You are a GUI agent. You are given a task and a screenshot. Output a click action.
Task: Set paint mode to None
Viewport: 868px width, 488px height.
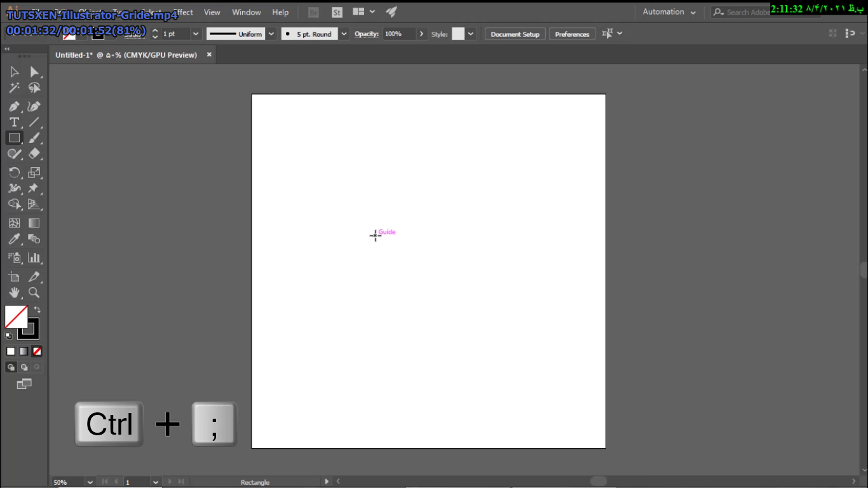tap(37, 351)
